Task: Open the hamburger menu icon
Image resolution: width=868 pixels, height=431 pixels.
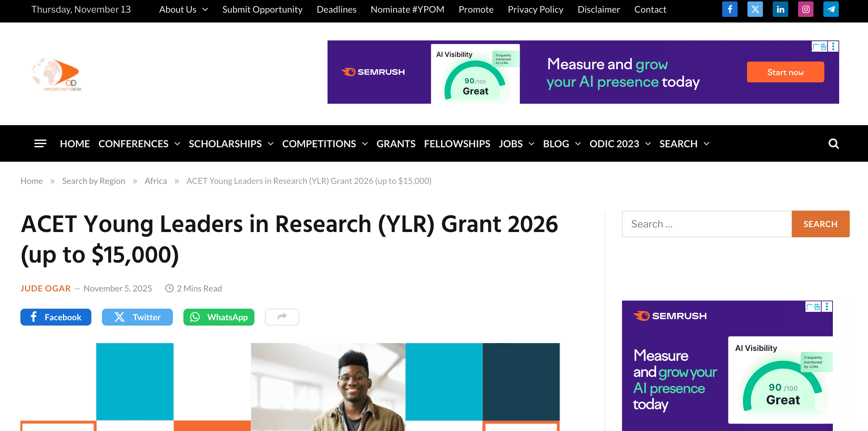Action: click(40, 143)
